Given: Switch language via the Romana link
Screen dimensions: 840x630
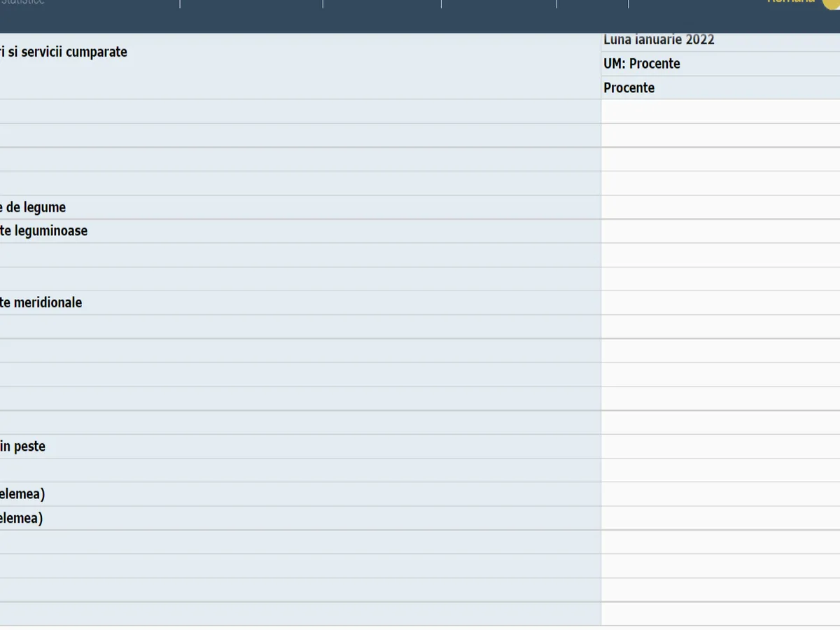Looking at the screenshot, I should coord(791,2).
